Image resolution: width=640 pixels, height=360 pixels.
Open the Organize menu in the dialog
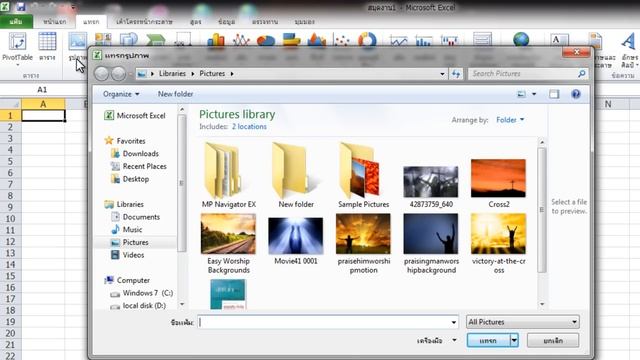(121, 94)
